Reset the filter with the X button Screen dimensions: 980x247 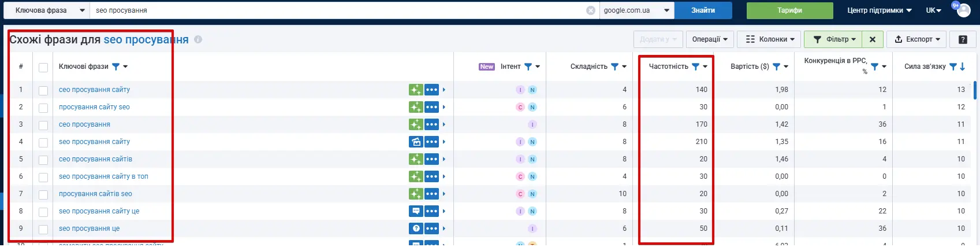point(873,39)
